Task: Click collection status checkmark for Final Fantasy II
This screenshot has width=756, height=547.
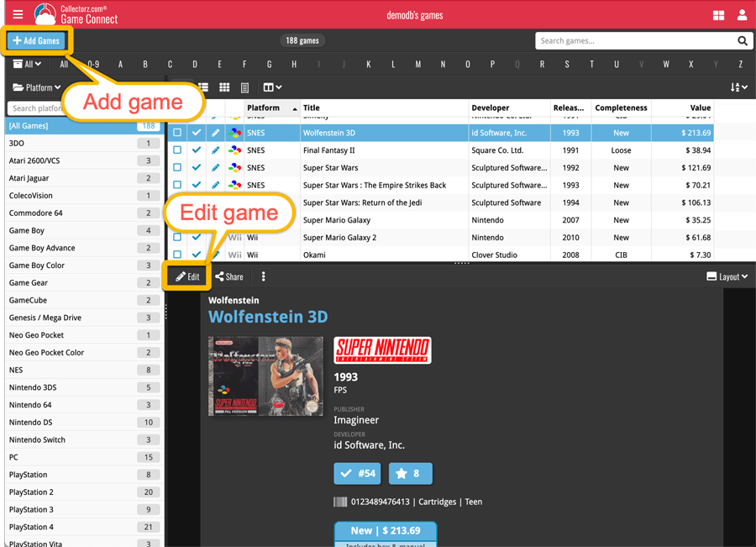Action: 197,150
